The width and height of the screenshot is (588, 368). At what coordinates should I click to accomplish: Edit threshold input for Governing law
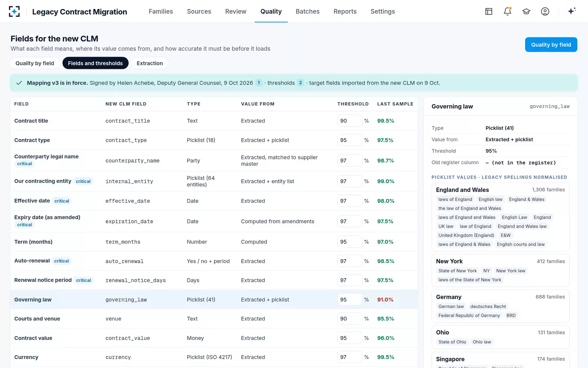coord(350,299)
